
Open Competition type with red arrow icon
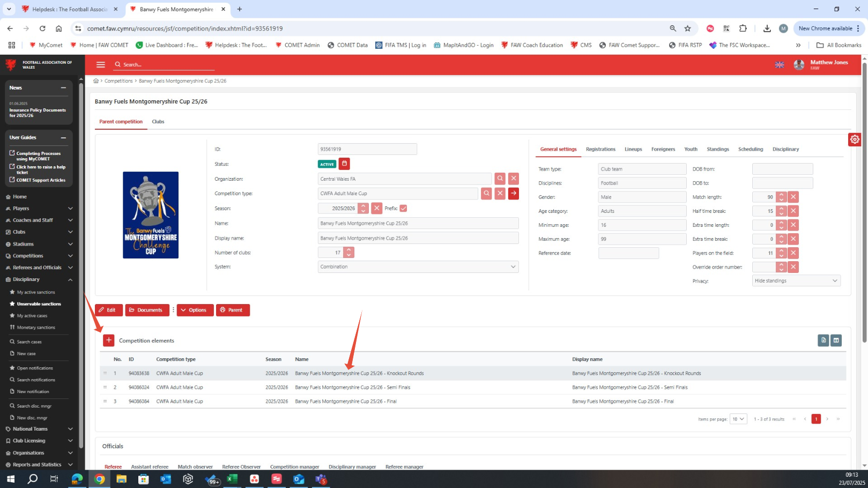pos(514,194)
